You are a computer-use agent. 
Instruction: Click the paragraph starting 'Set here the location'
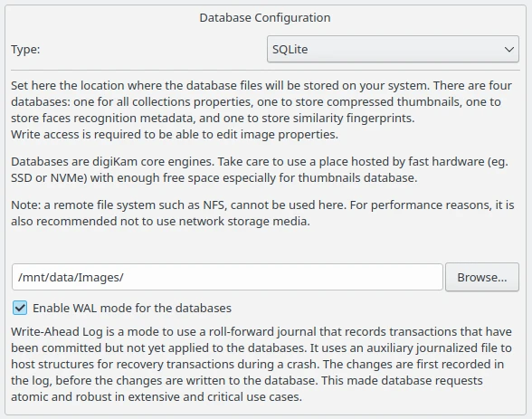261,101
